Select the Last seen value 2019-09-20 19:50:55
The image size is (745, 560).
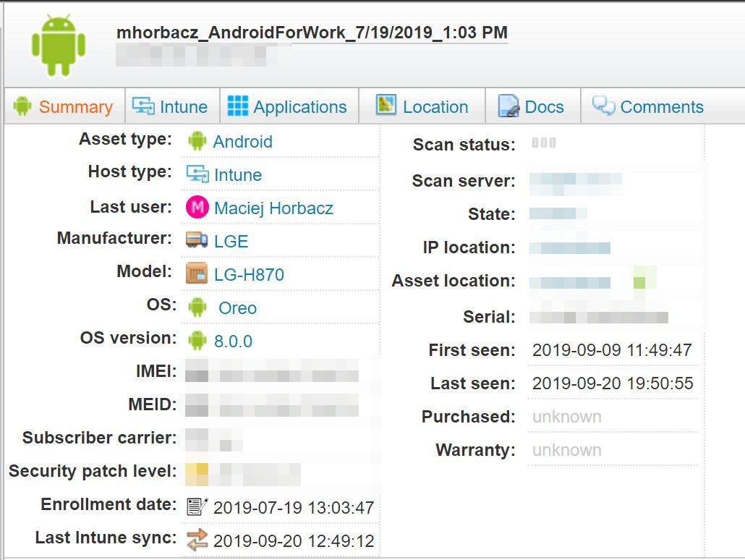(x=613, y=383)
